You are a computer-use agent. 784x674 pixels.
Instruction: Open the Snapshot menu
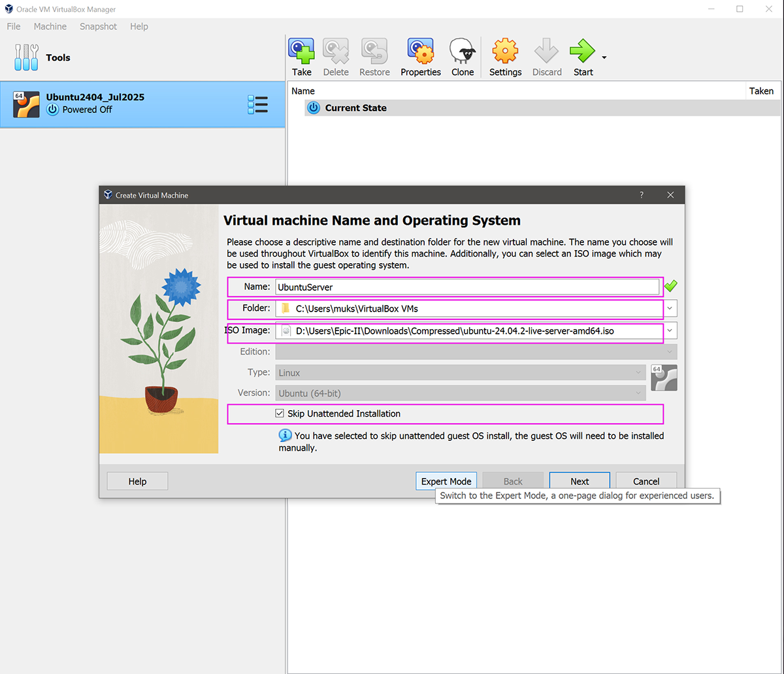point(98,26)
